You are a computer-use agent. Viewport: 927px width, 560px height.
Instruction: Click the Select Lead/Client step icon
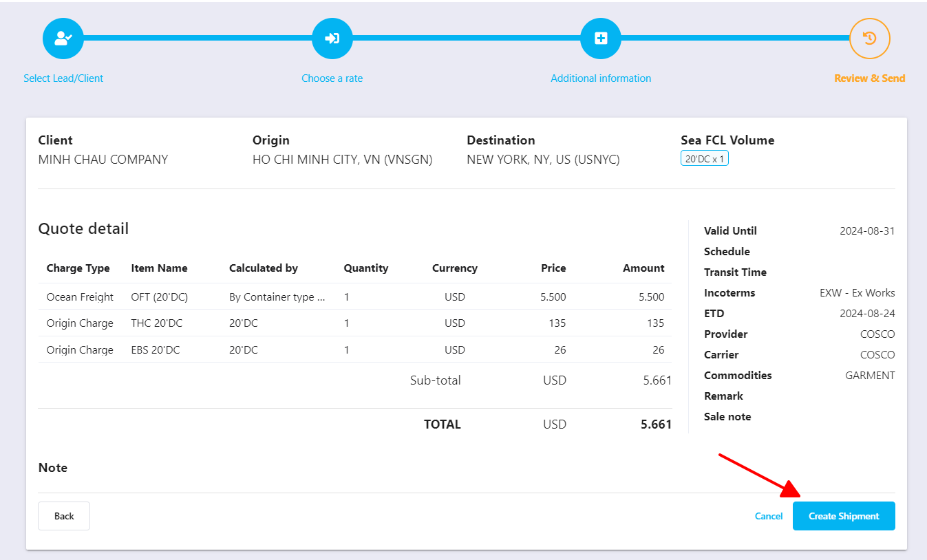pyautogui.click(x=63, y=39)
